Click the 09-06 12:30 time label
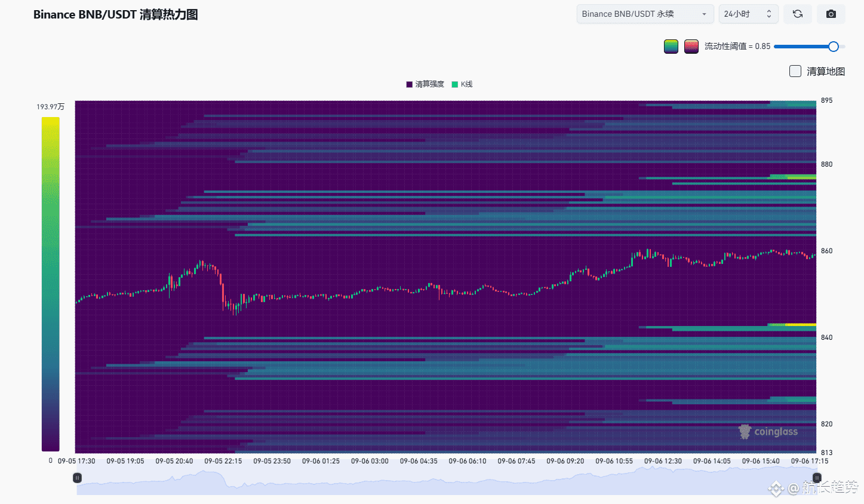This screenshot has width=864, height=504. coord(663,461)
